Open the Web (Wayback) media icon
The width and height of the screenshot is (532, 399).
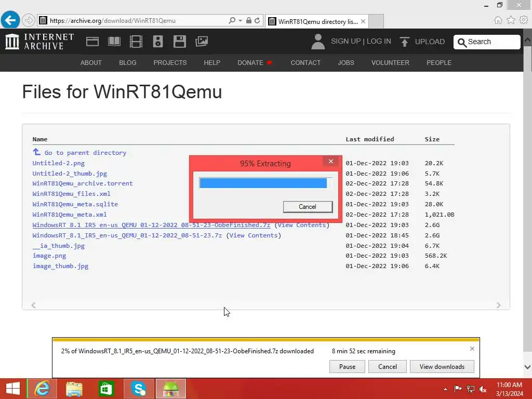[x=92, y=42]
